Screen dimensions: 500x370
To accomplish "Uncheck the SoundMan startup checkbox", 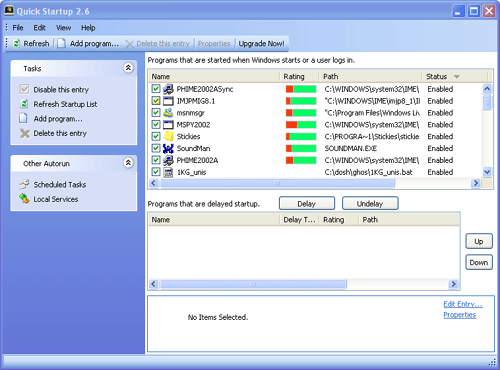I will point(156,148).
